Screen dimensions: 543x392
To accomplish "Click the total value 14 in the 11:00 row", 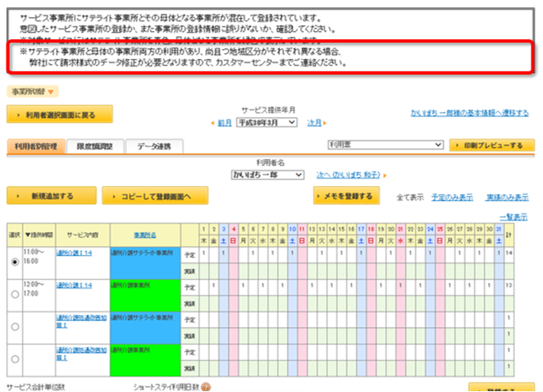I will (x=509, y=253).
